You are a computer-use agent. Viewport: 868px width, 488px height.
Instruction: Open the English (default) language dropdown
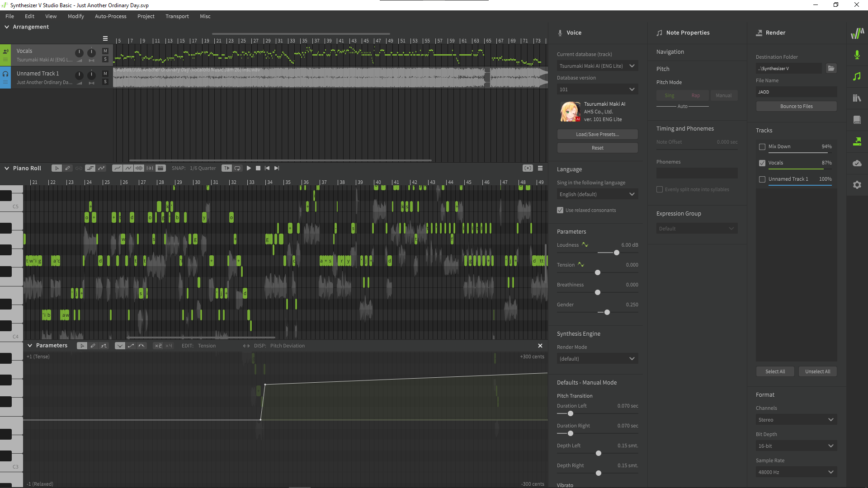(597, 194)
